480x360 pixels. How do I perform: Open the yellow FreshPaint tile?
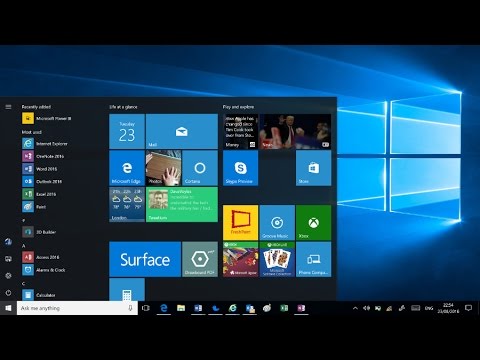tap(240, 223)
